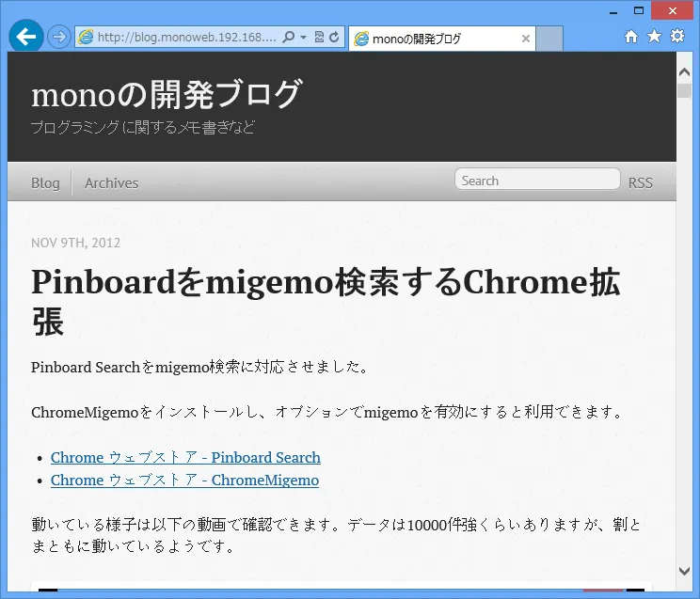Open the Chrome ウェブストア - ChromeMigemo link
The height and width of the screenshot is (599, 700).
click(x=184, y=481)
